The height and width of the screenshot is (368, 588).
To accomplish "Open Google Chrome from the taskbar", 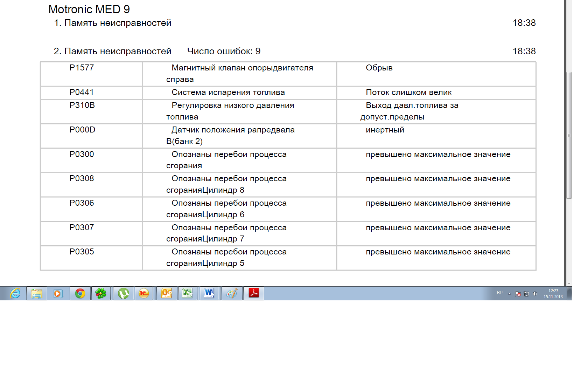I will [80, 293].
